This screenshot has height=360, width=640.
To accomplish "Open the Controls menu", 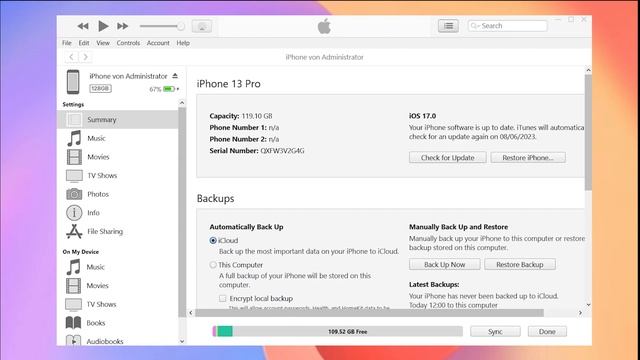I will [128, 43].
